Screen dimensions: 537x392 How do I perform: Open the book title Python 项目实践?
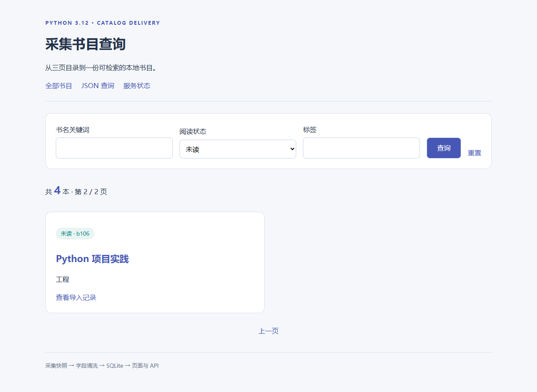point(92,259)
